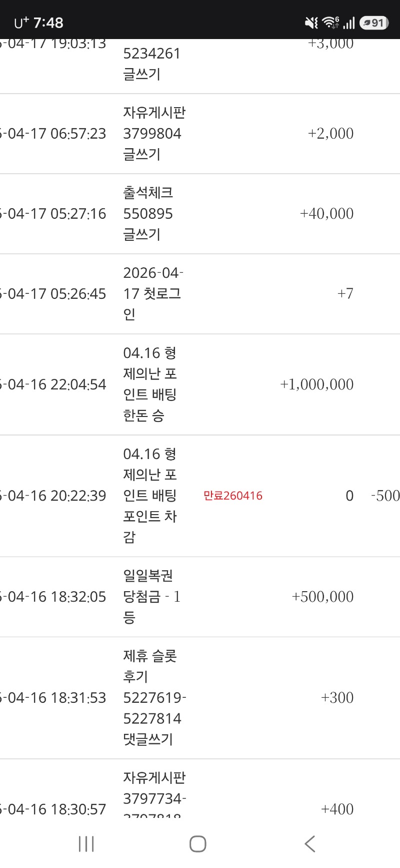Open the recent apps navigation button
This screenshot has width=400, height=868.
(x=86, y=843)
